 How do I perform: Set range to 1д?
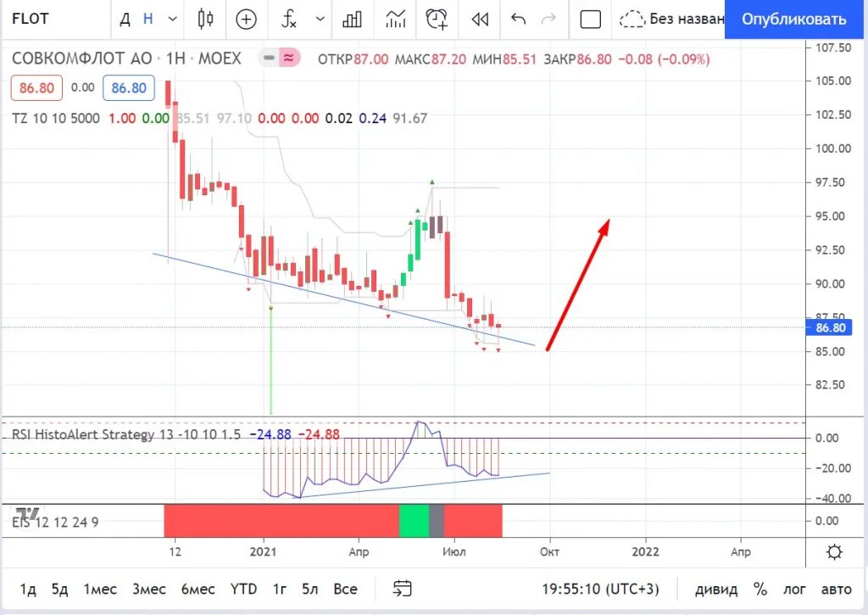coord(28,589)
